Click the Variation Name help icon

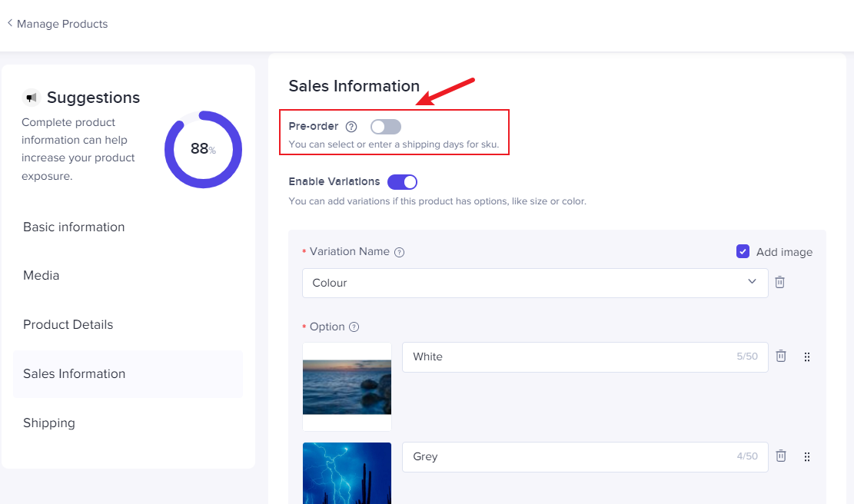coord(399,251)
